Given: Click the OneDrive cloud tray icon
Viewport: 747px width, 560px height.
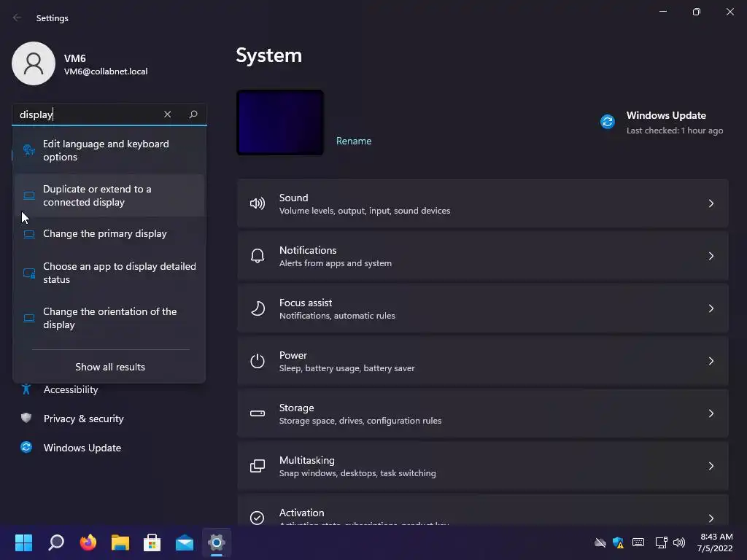Looking at the screenshot, I should [x=600, y=542].
